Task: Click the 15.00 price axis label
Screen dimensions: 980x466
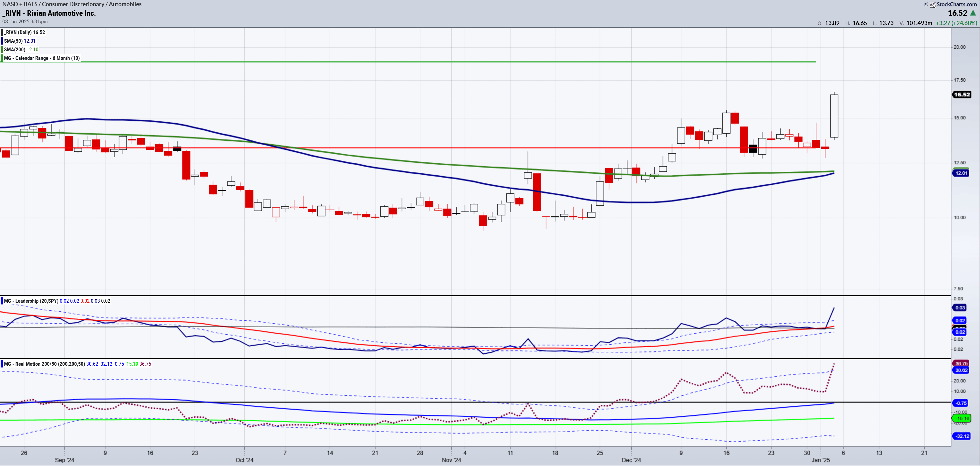Action: [959, 118]
